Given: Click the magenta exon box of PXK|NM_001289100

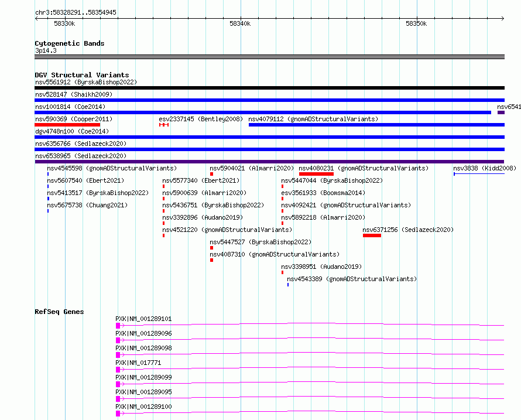Looking at the screenshot, I should (x=118, y=414).
